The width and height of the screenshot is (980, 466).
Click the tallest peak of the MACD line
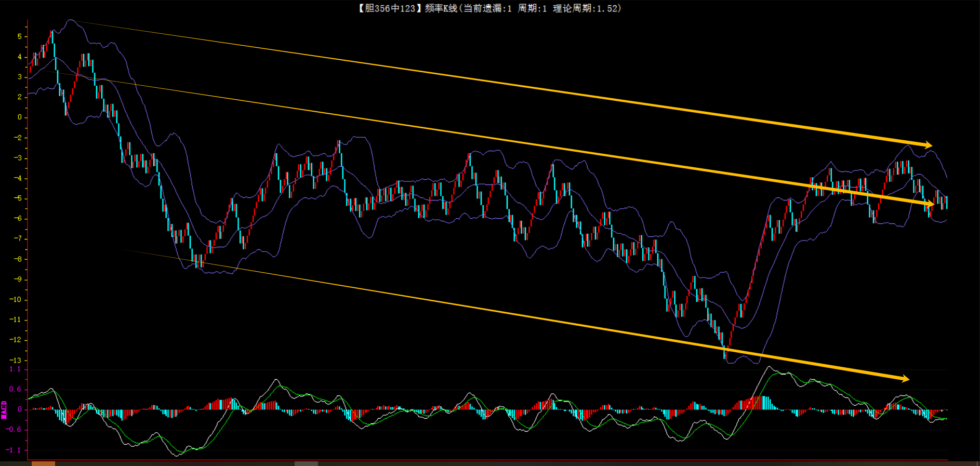tap(769, 368)
